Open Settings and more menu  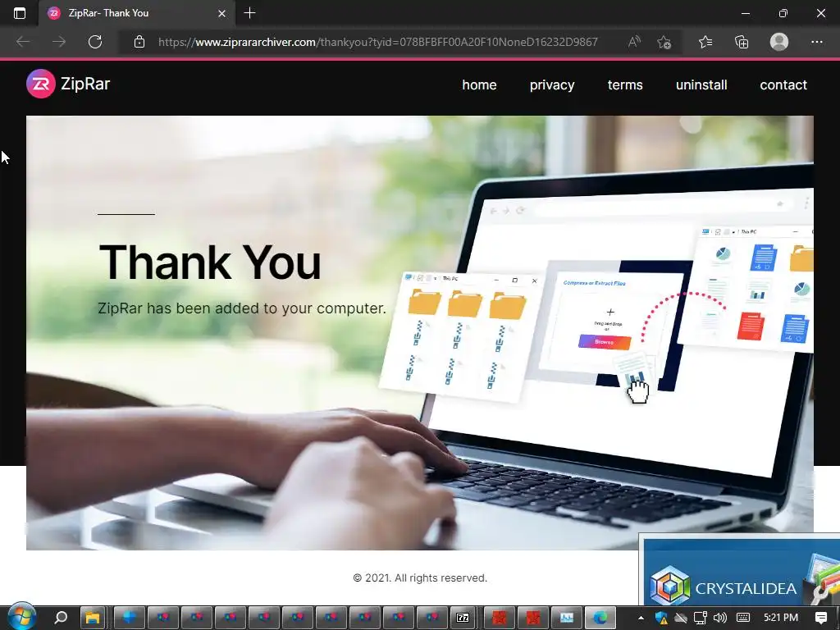pyautogui.click(x=816, y=42)
